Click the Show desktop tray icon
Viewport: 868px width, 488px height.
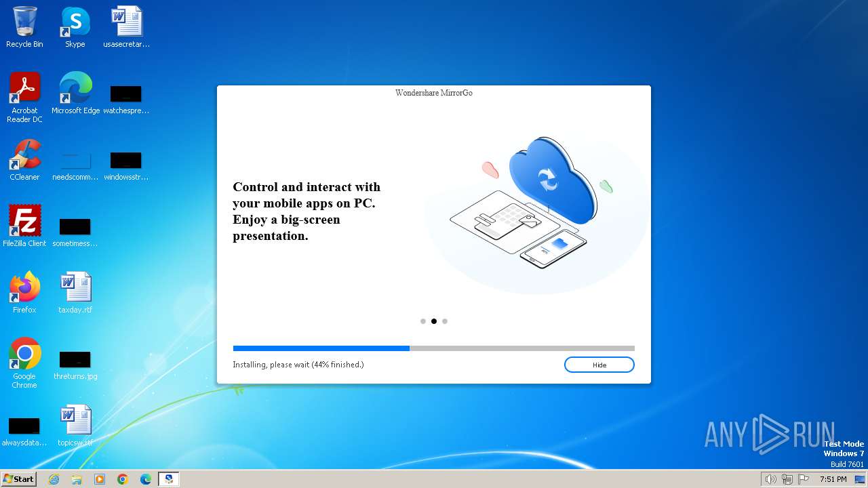[x=860, y=479]
